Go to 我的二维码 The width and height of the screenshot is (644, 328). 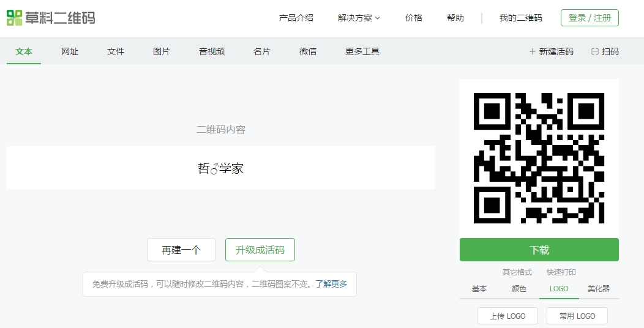coord(520,18)
